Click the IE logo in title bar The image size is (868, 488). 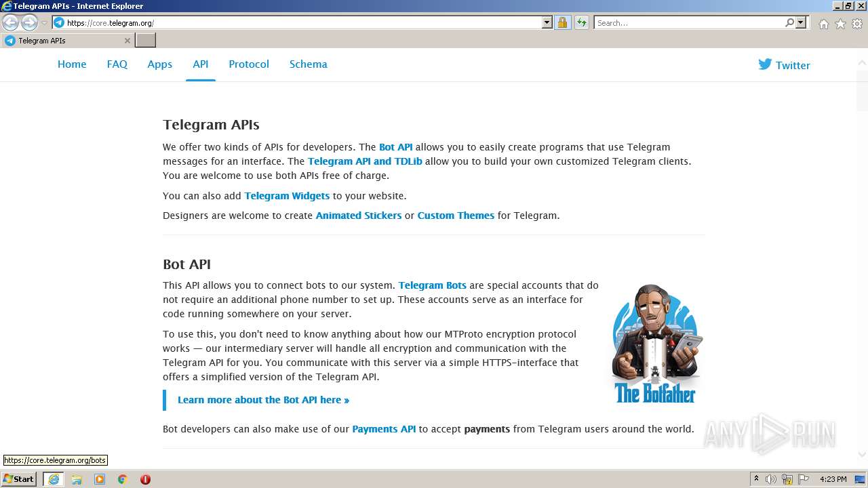point(7,6)
